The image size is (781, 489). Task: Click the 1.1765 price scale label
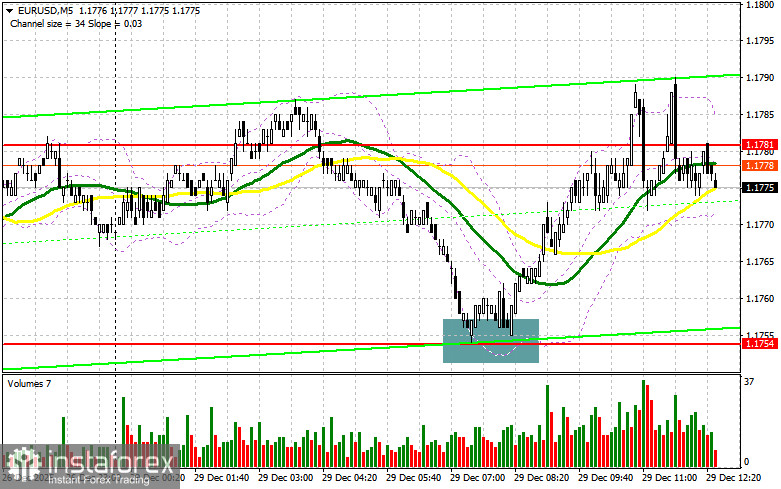760,261
